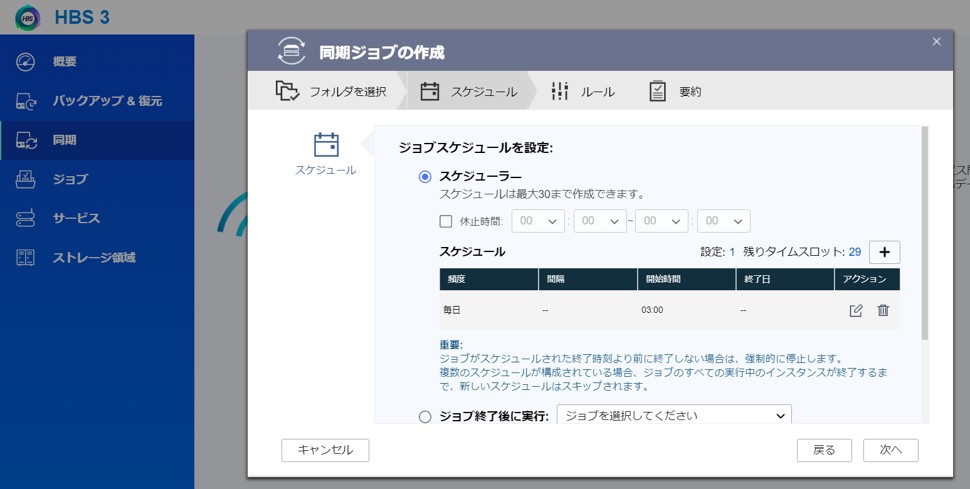
Task: Select the スケジューラー radio button
Action: [425, 177]
